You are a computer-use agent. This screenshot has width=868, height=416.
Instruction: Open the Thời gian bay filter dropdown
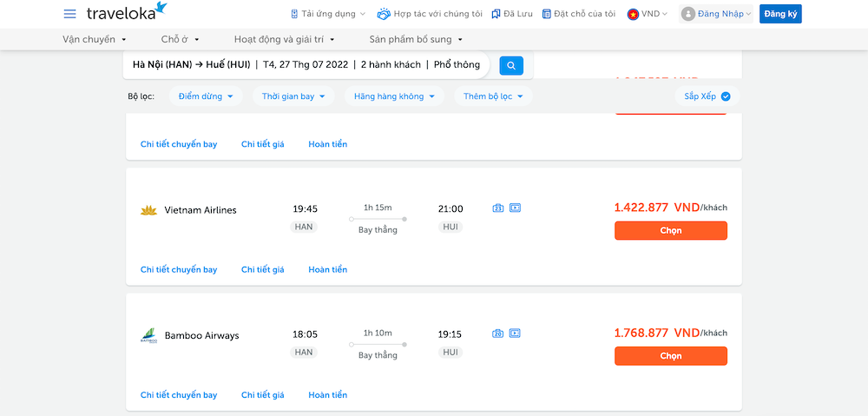(293, 96)
